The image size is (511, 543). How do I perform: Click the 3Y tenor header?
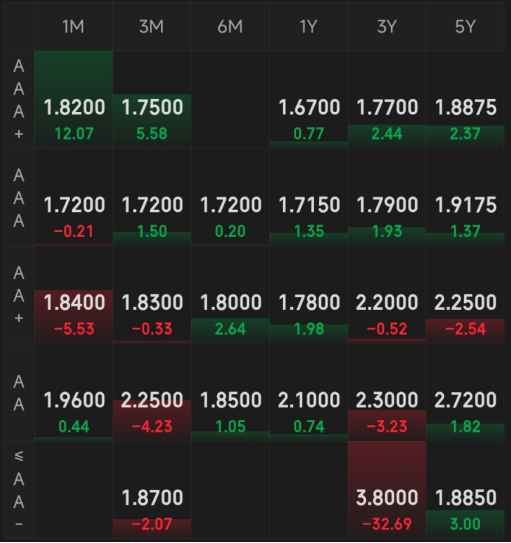(x=386, y=27)
